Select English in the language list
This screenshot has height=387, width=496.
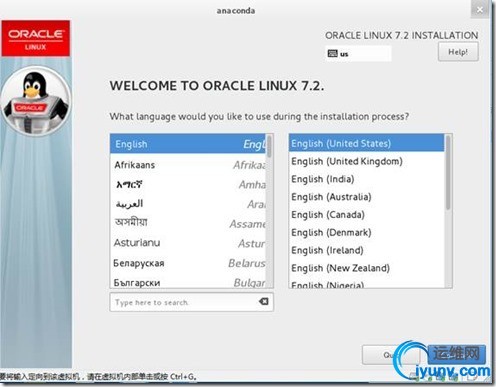tap(188, 144)
